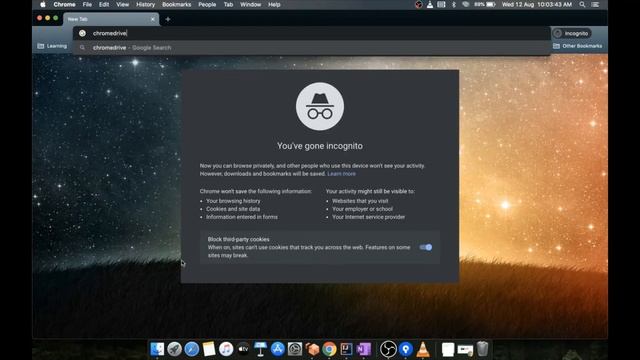Click the 'Your browsing history' list item
Screen dimensions: 640x360
click(233, 201)
